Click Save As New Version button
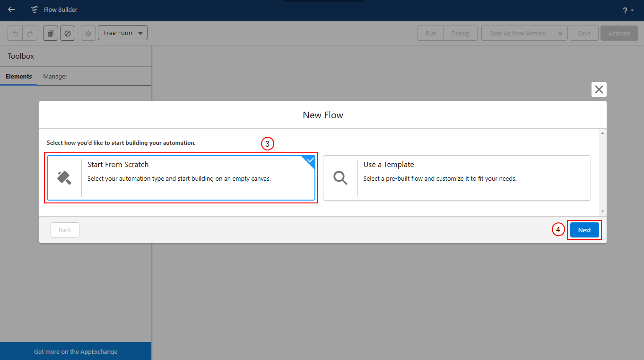This screenshot has height=360, width=644. pyautogui.click(x=517, y=33)
